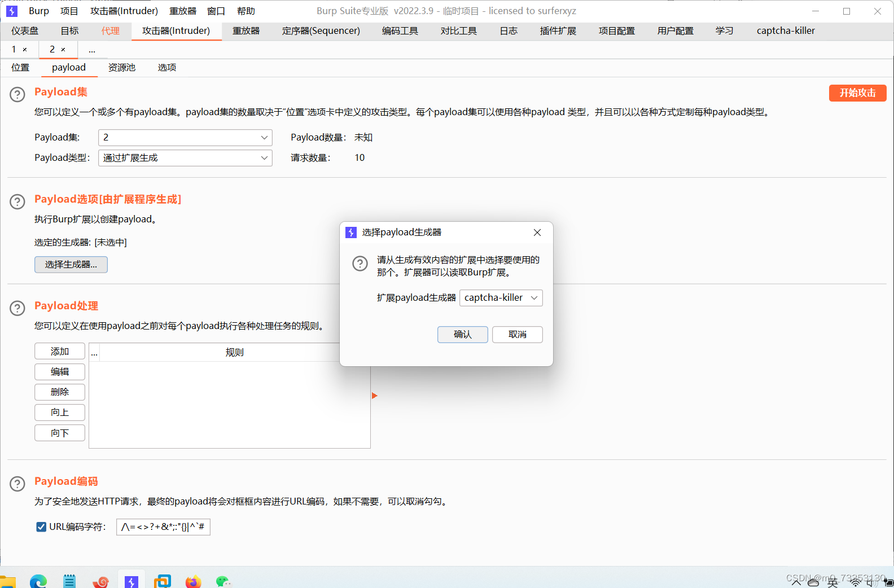Open the 定序器(Sequencer) tab
The image size is (894, 588).
tap(321, 31)
